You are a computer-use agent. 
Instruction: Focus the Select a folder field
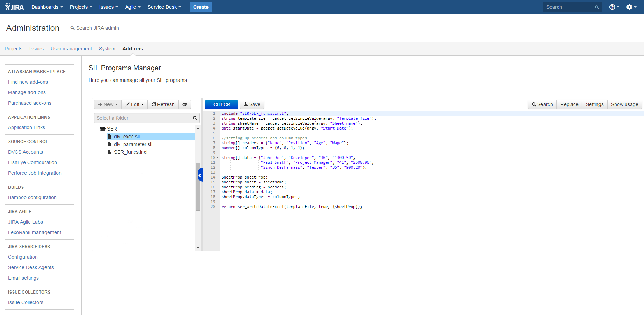(142, 118)
